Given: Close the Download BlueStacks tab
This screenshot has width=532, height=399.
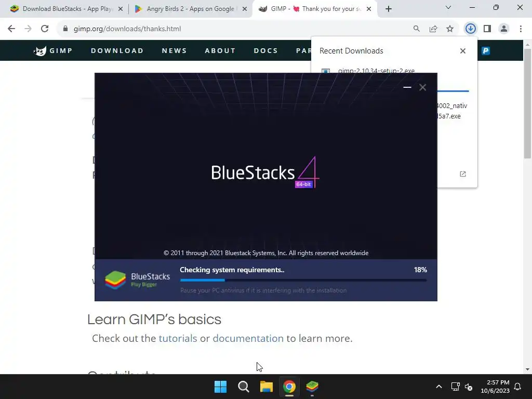Looking at the screenshot, I should 121,9.
